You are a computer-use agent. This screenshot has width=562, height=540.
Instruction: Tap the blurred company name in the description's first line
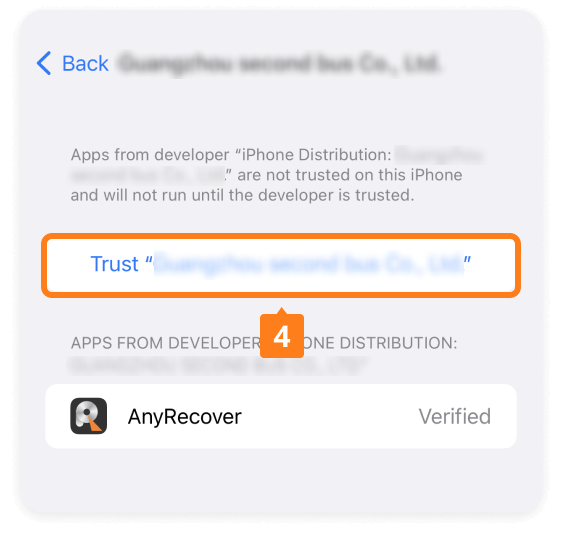point(439,155)
